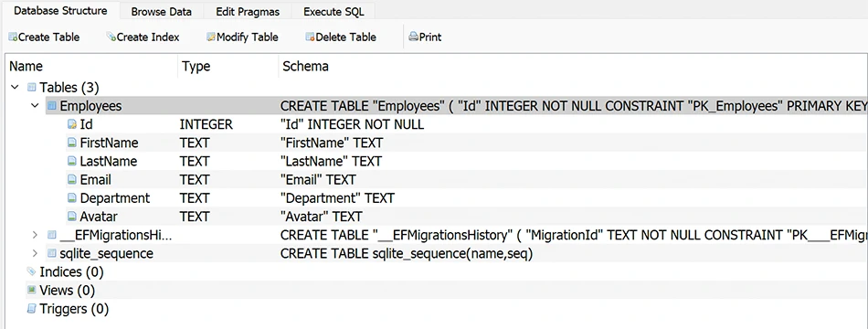Click the "Id" INTEGER NOT NULL schema text
The height and width of the screenshot is (329, 868).
[352, 124]
